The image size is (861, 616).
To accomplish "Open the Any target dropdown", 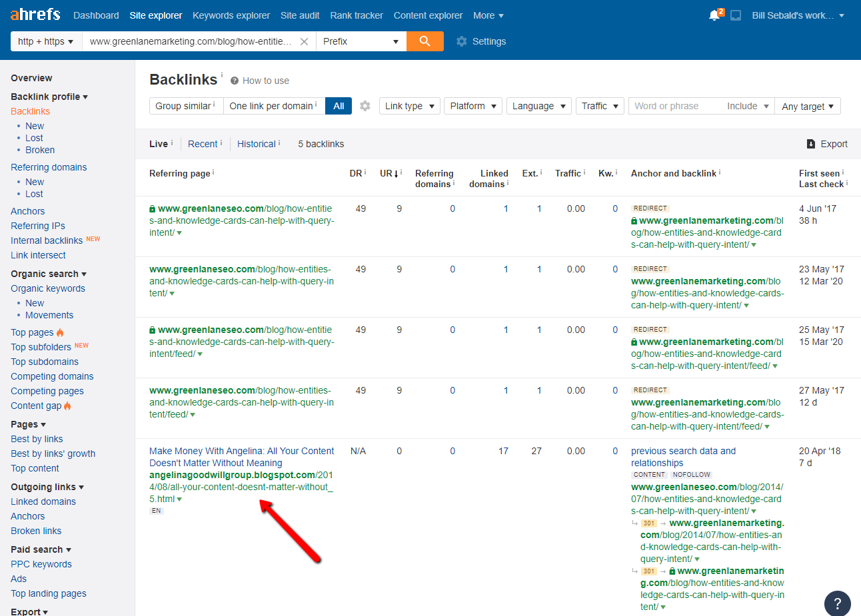I will coord(808,106).
